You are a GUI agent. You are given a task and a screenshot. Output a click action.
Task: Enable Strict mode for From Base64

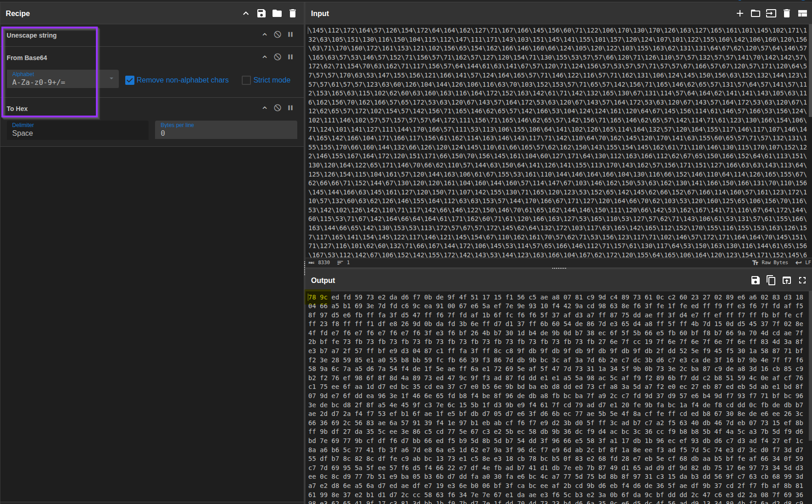(246, 80)
